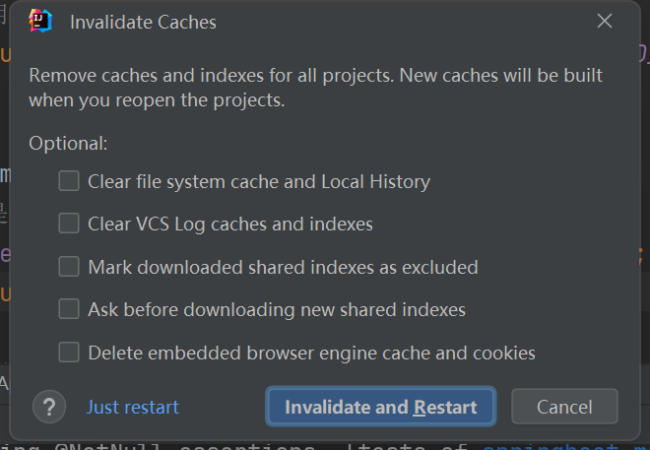Open help via the question mark icon
Screen dimensions: 650x450
point(49,407)
